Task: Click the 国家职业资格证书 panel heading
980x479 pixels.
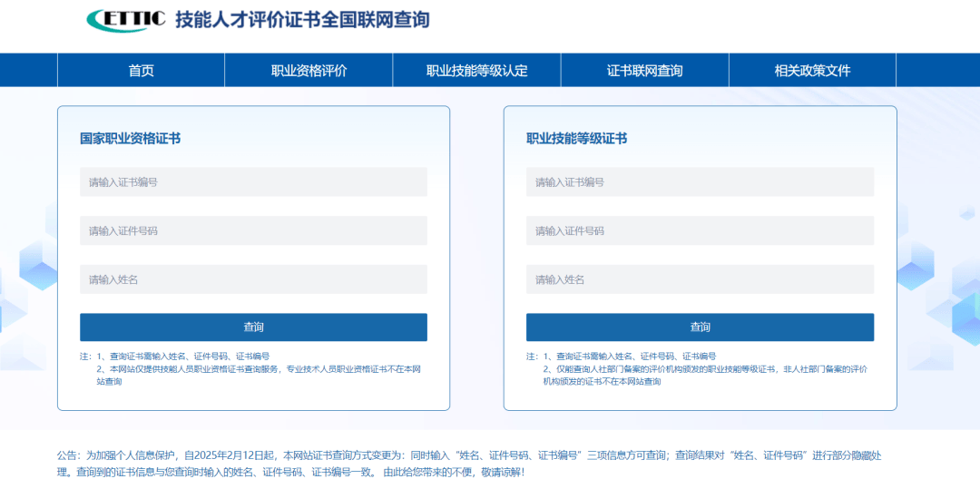Action: [x=130, y=139]
